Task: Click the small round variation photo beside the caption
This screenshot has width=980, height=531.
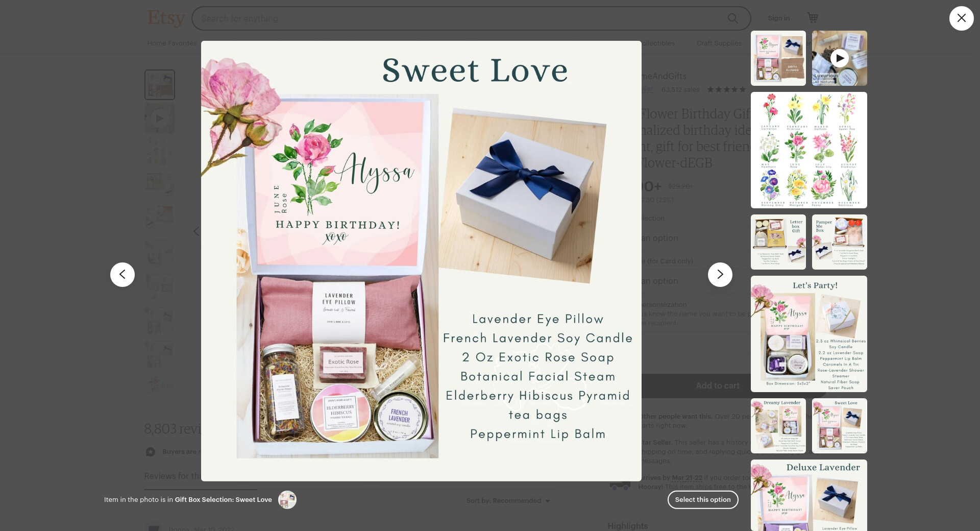Action: pyautogui.click(x=287, y=500)
